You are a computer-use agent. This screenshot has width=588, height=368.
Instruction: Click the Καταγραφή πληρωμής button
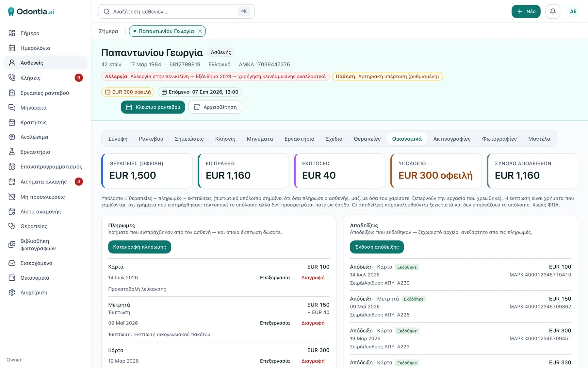pyautogui.click(x=139, y=247)
